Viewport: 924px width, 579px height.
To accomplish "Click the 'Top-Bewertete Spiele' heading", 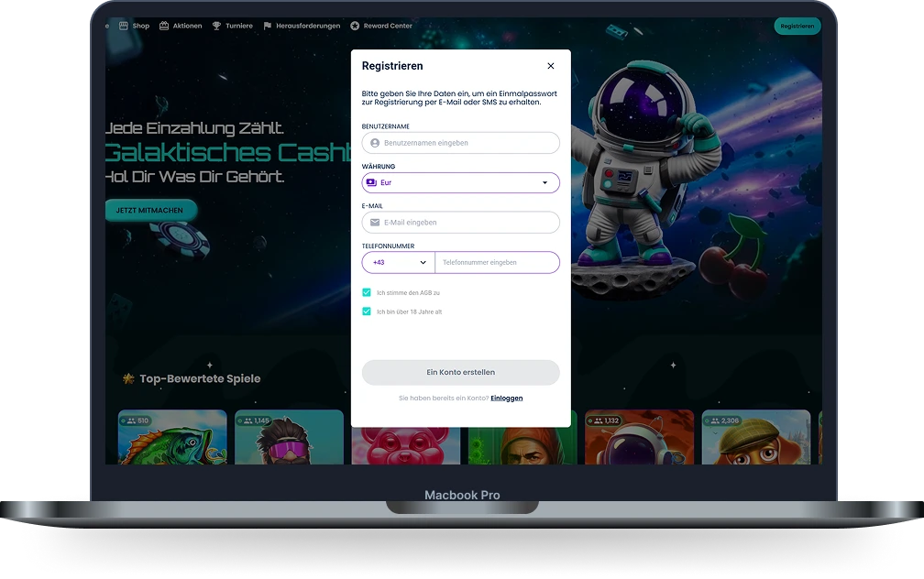I will click(200, 378).
